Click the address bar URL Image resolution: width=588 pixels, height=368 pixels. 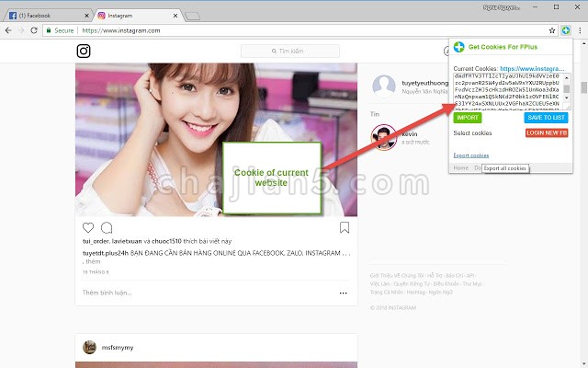121,30
